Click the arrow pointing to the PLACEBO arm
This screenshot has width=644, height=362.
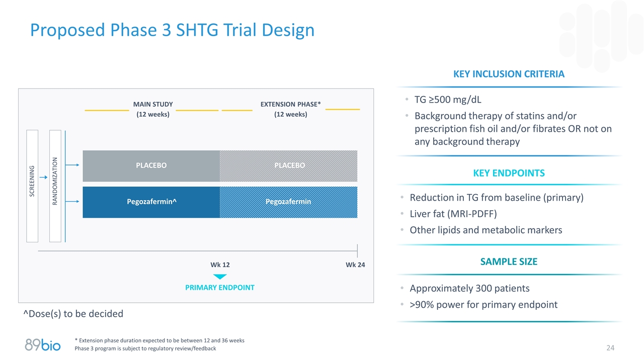point(73,165)
